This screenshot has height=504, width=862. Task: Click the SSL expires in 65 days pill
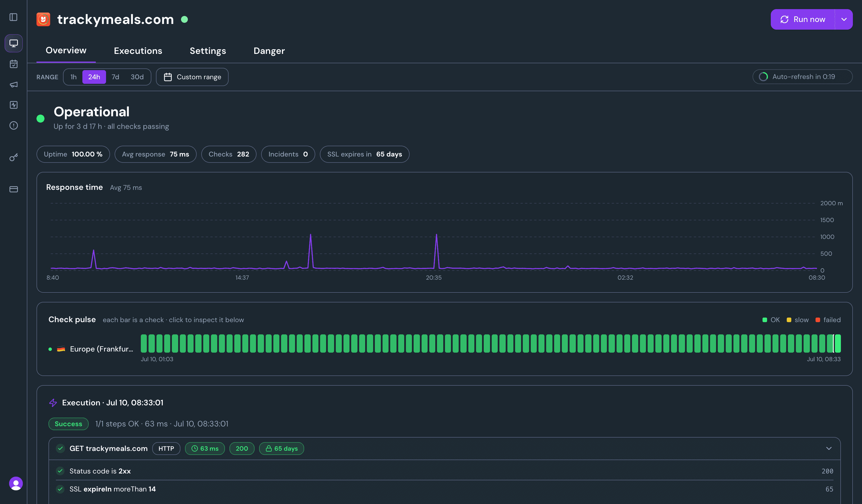pyautogui.click(x=365, y=154)
